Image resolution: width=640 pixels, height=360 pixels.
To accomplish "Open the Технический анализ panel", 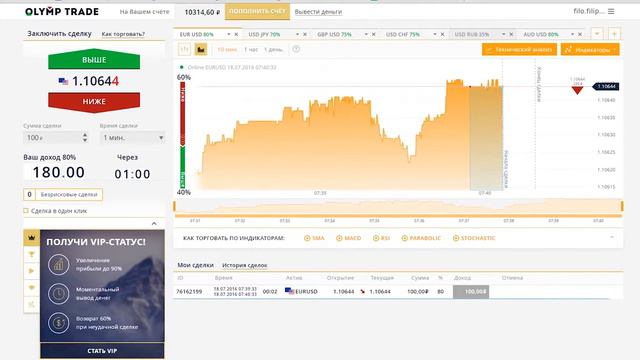I will tap(519, 49).
